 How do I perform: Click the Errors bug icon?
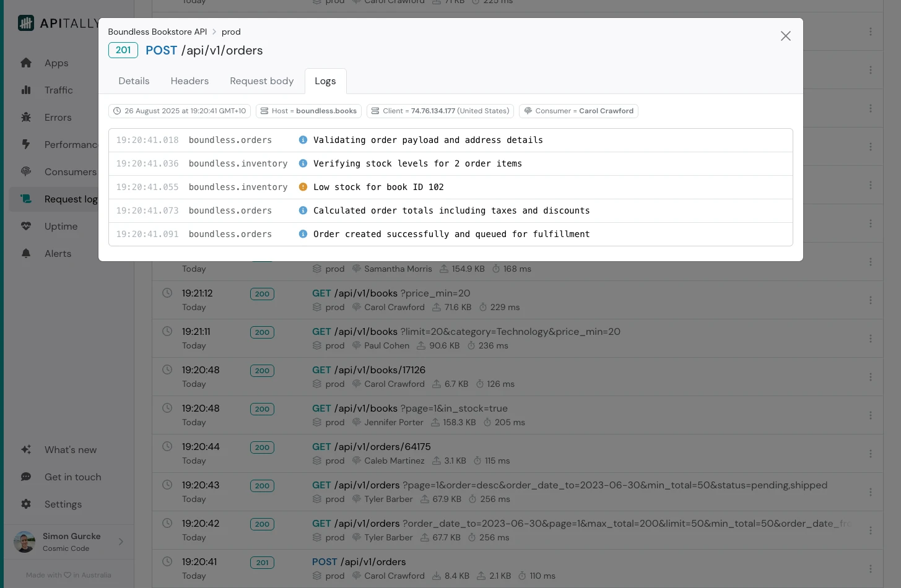(x=26, y=118)
